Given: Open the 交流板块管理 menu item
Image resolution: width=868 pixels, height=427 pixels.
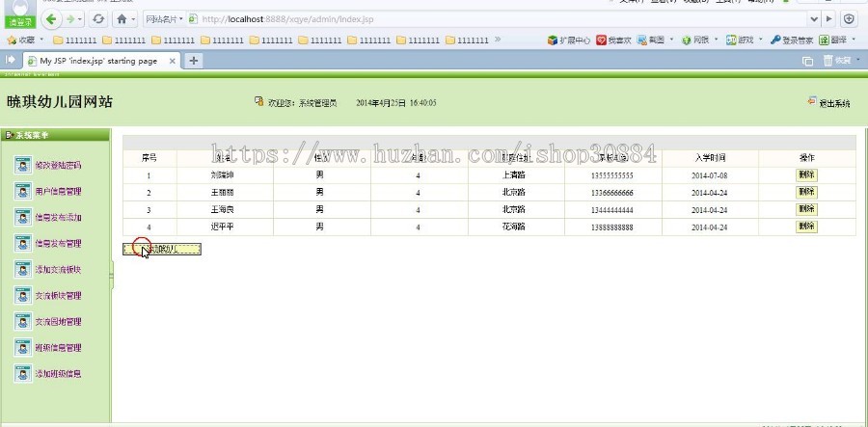Looking at the screenshot, I should [x=58, y=296].
